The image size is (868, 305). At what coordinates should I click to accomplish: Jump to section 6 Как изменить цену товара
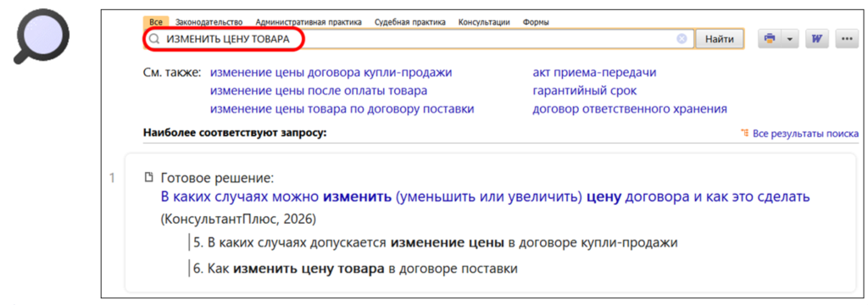(355, 269)
